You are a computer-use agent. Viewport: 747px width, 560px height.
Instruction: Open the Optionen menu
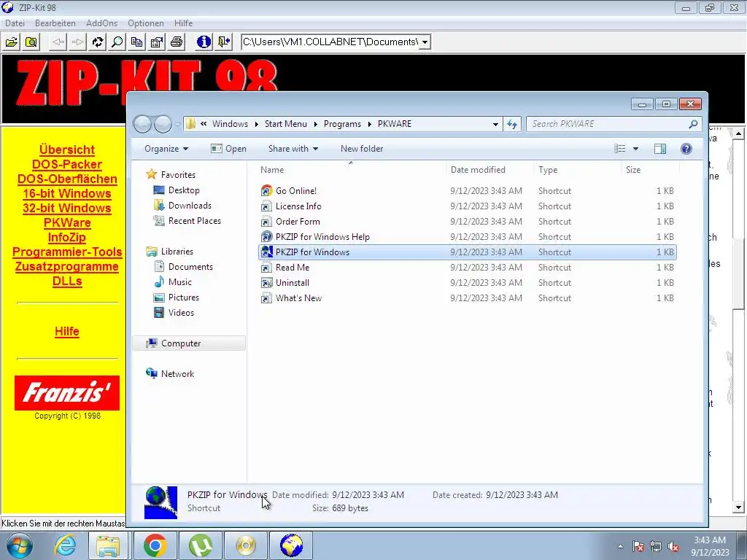pos(146,23)
